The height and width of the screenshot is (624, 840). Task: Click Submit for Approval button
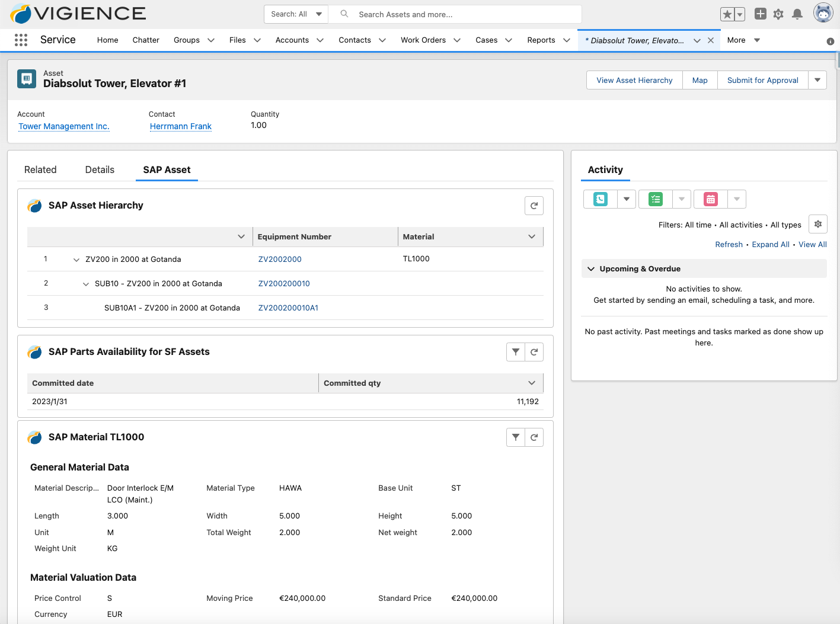click(x=763, y=80)
